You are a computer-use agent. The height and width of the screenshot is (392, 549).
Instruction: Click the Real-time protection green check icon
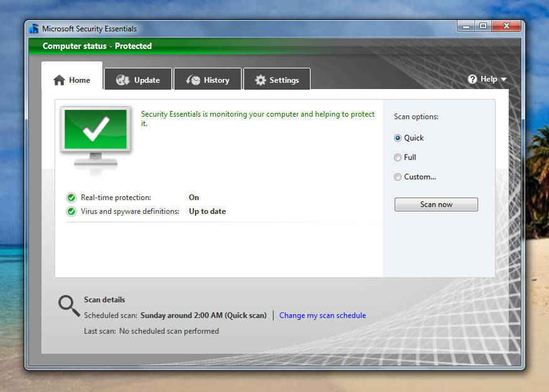pos(71,197)
